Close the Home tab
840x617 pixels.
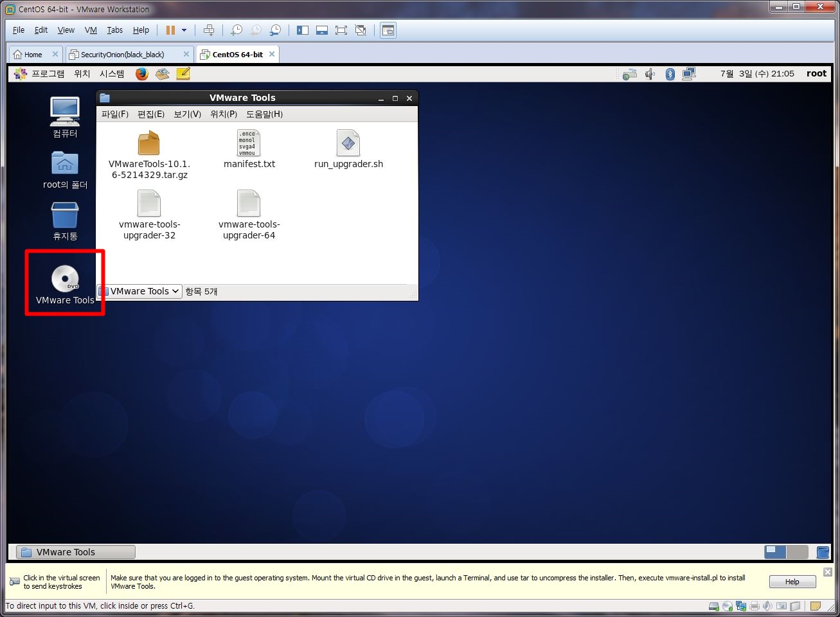click(x=55, y=55)
